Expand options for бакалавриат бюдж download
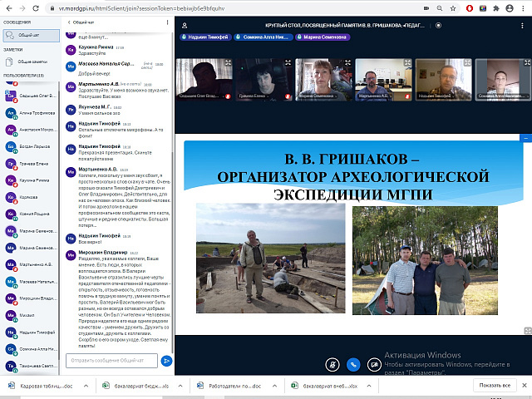 [x=180, y=386]
